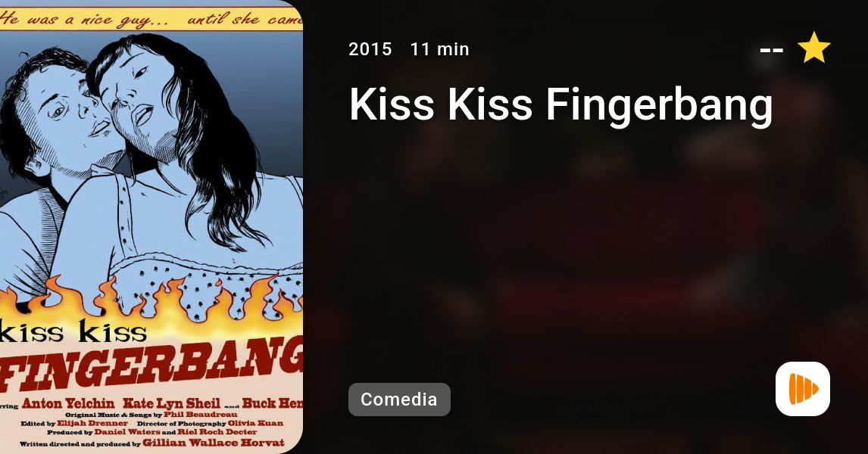Click Olivia Kuan's photography credit
Screen dimensions: 868x454
click(255, 423)
